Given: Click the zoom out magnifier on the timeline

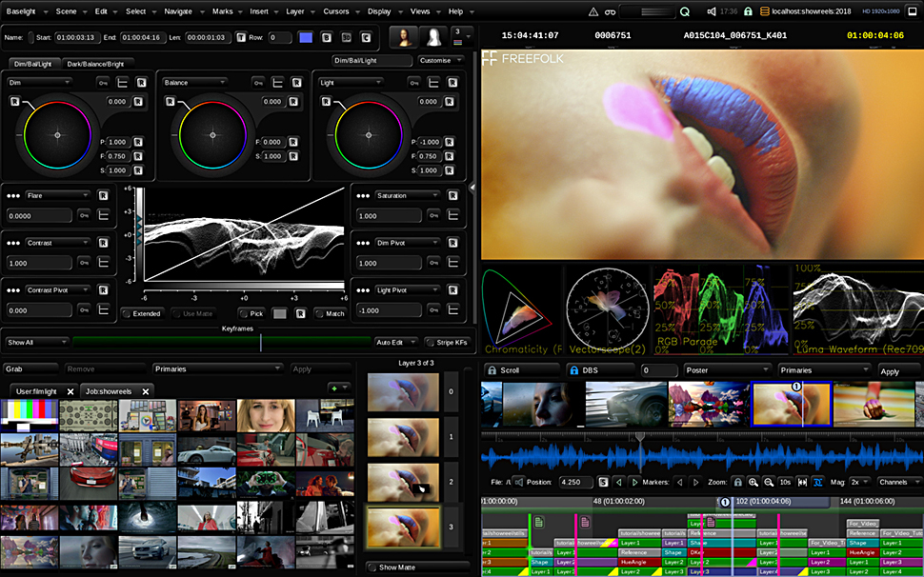Looking at the screenshot, I should 770,483.
